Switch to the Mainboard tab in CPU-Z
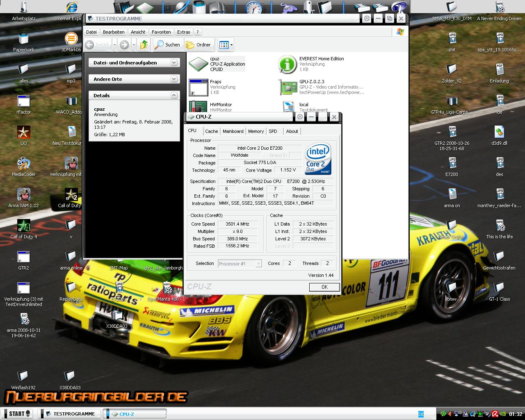The width and height of the screenshot is (525, 420). point(233,131)
